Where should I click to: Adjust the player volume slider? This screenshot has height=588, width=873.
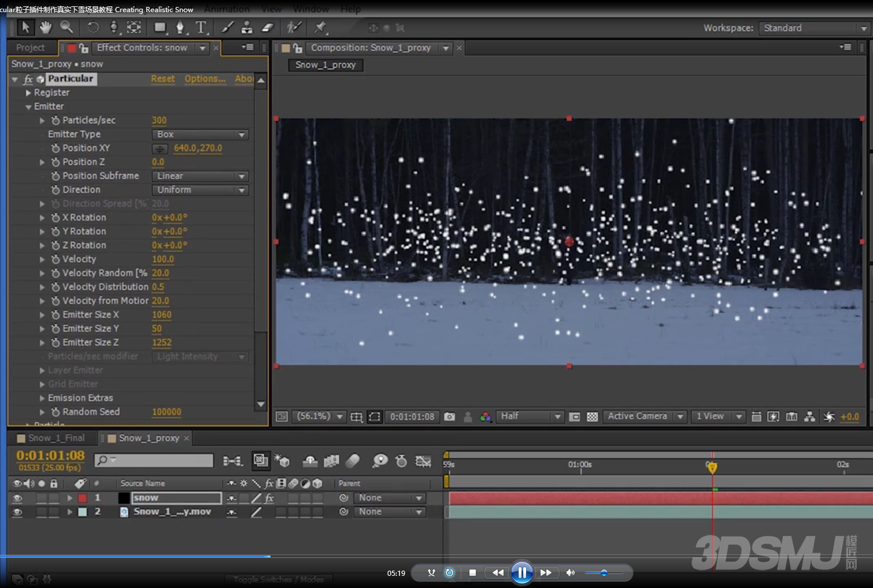[604, 572]
